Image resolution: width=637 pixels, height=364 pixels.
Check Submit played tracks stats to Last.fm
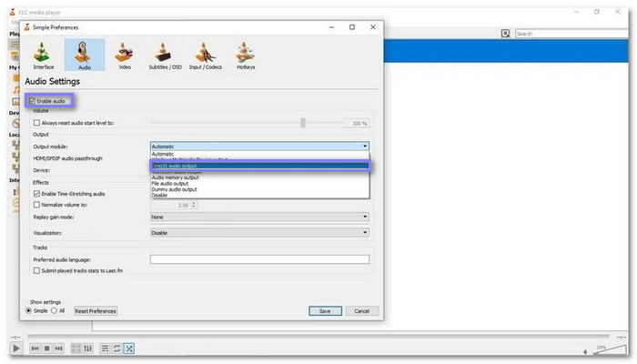pos(36,270)
